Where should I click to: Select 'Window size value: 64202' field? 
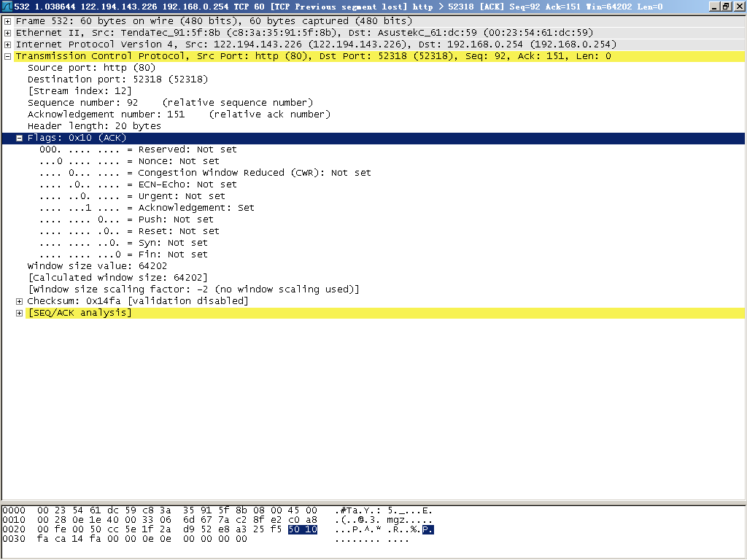[x=97, y=266]
